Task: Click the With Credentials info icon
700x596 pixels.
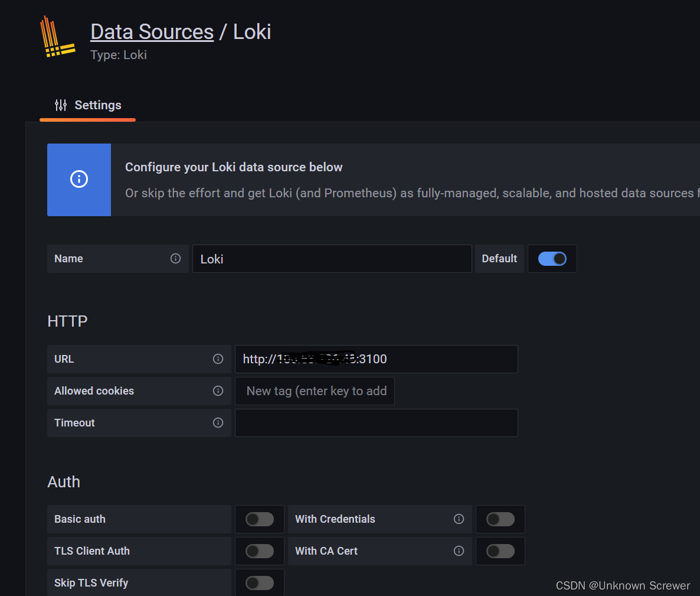Action: tap(459, 519)
